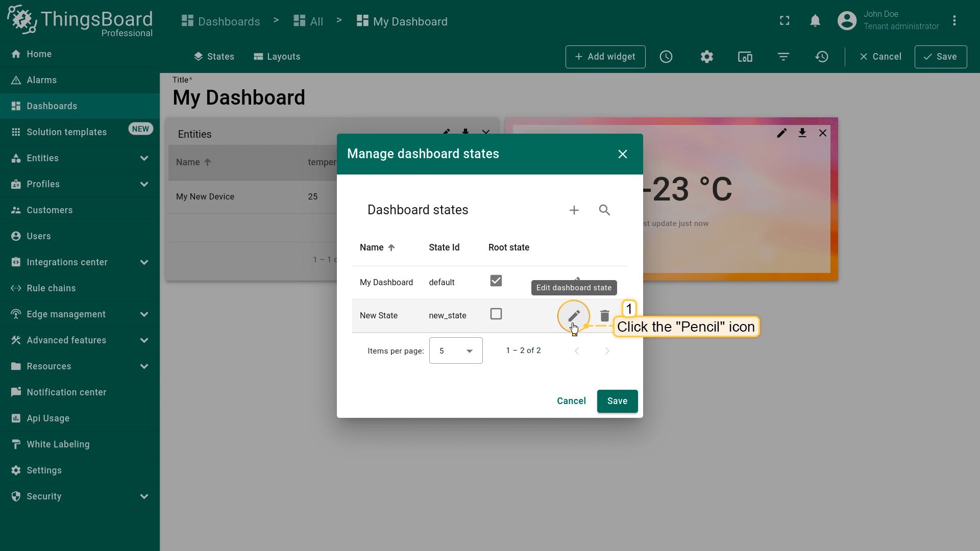This screenshot has width=980, height=551.
Task: Open the dashboard time window clock icon
Action: click(666, 57)
